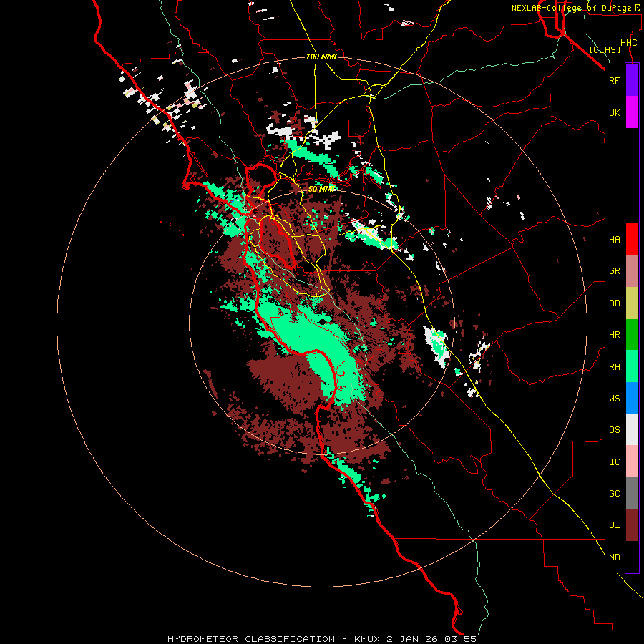The width and height of the screenshot is (644, 644).
Task: Click the 'BI' legend label text
Action: [614, 525]
